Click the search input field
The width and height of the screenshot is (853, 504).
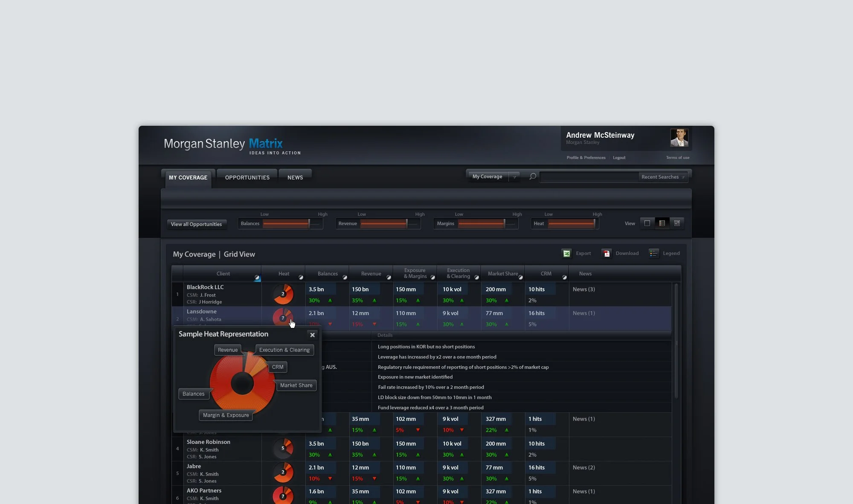(x=589, y=177)
